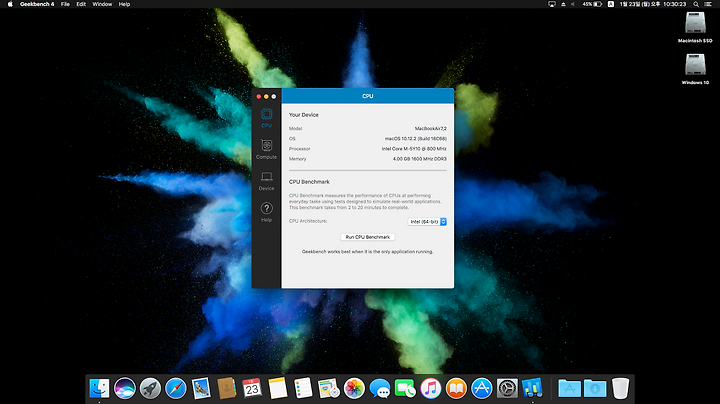The image size is (720, 404).
Task: Open the Device section in sidebar
Action: [266, 181]
